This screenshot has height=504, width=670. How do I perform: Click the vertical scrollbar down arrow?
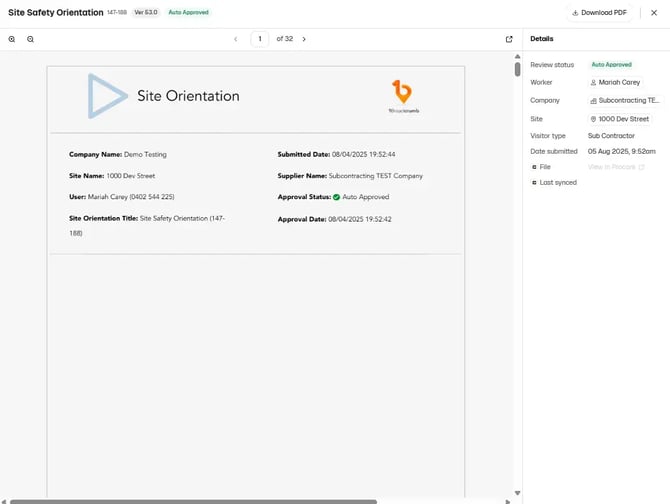pyautogui.click(x=517, y=493)
